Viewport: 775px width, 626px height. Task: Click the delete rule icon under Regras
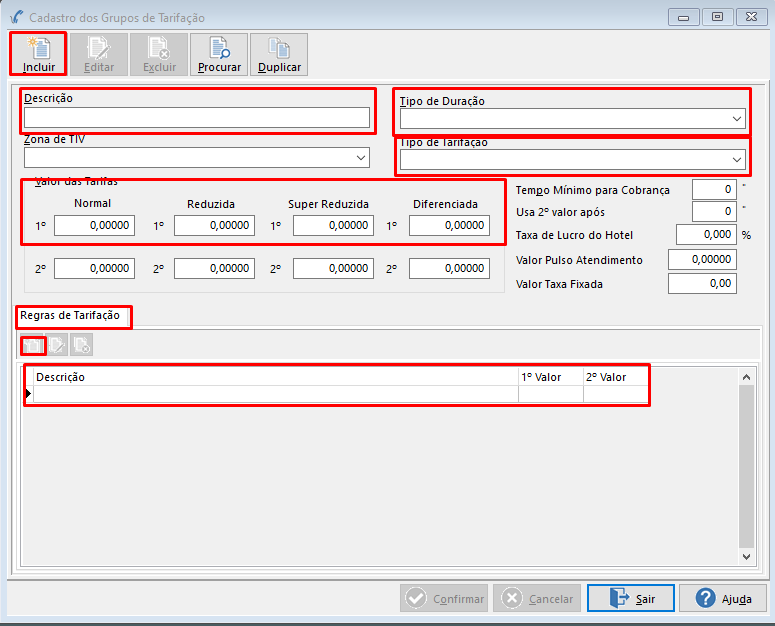pyautogui.click(x=81, y=345)
